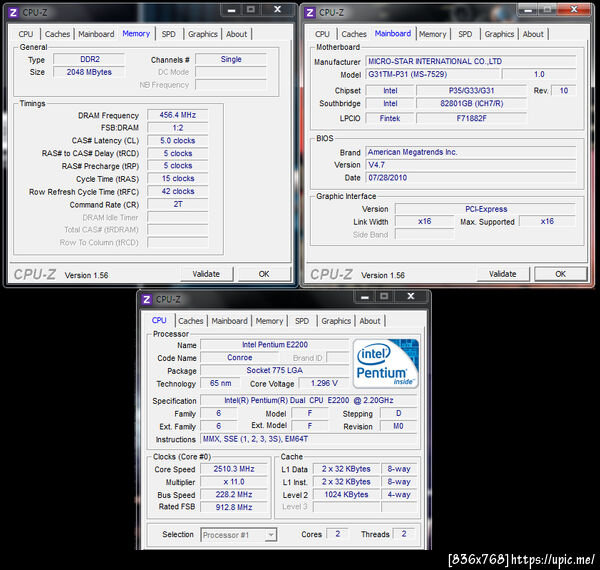Image resolution: width=600 pixels, height=570 pixels.
Task: Click the Intel Pentium inside logo
Action: (x=386, y=363)
